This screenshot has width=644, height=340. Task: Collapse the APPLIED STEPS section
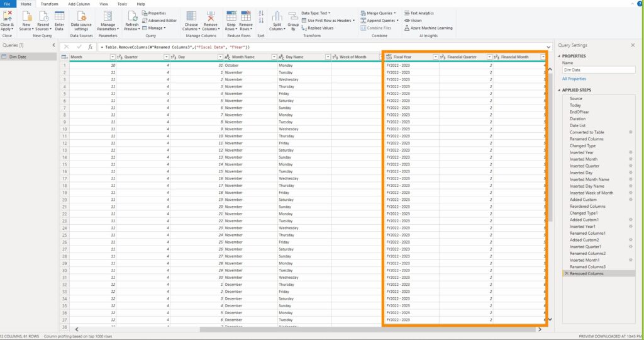(x=559, y=90)
